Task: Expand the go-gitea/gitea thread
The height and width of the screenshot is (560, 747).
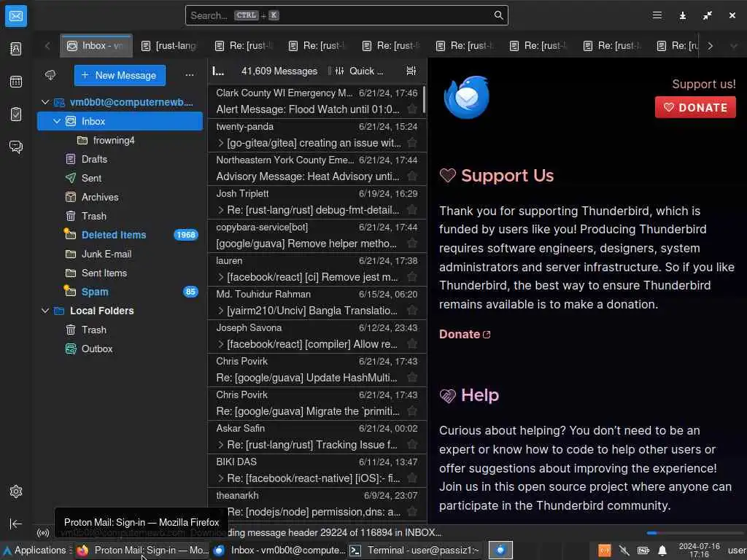Action: pyautogui.click(x=220, y=143)
